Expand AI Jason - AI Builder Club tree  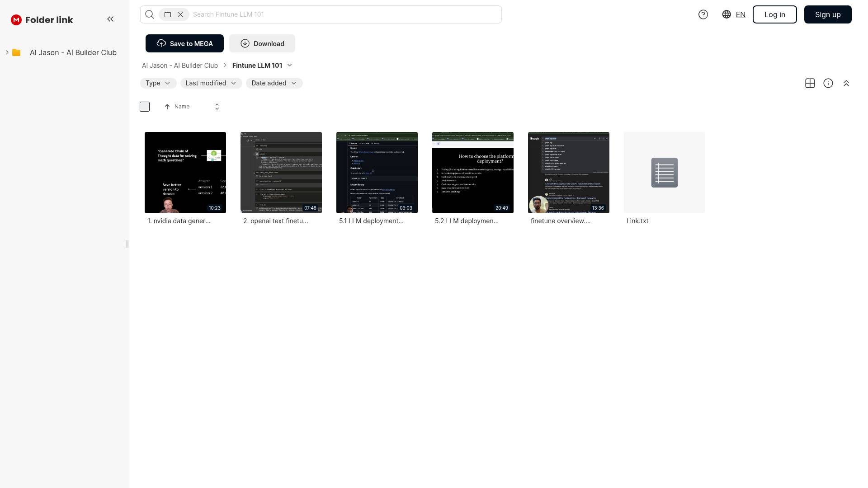[x=7, y=52]
